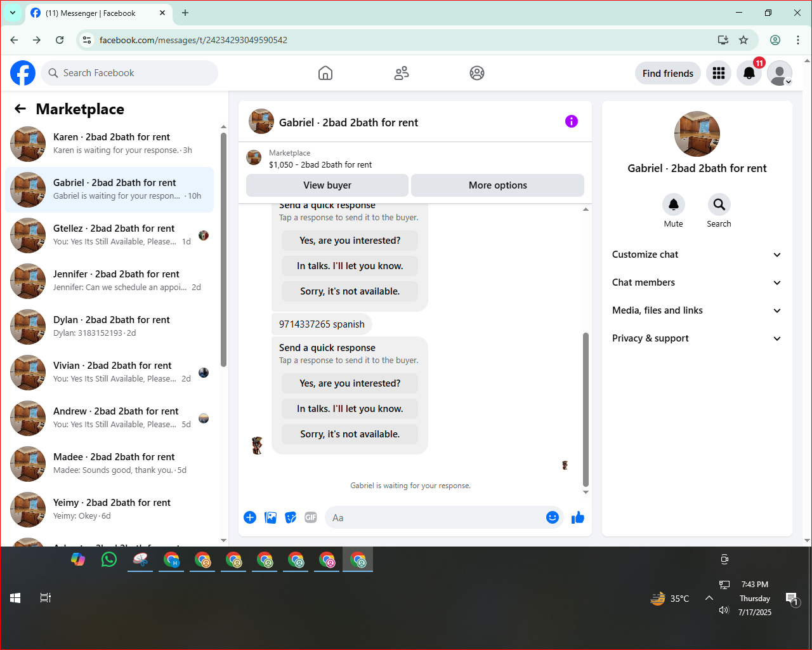Mute this conversation using bell icon
The width and height of the screenshot is (812, 650).
click(674, 204)
